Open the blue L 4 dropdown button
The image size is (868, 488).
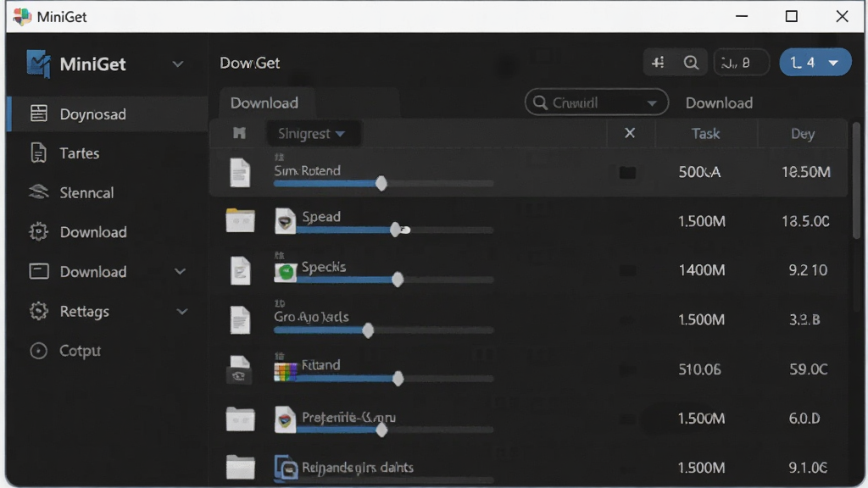[x=815, y=63]
